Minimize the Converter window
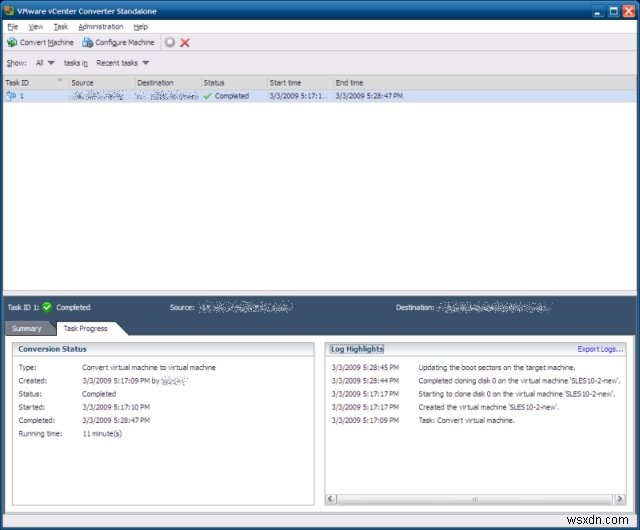 tap(598, 11)
